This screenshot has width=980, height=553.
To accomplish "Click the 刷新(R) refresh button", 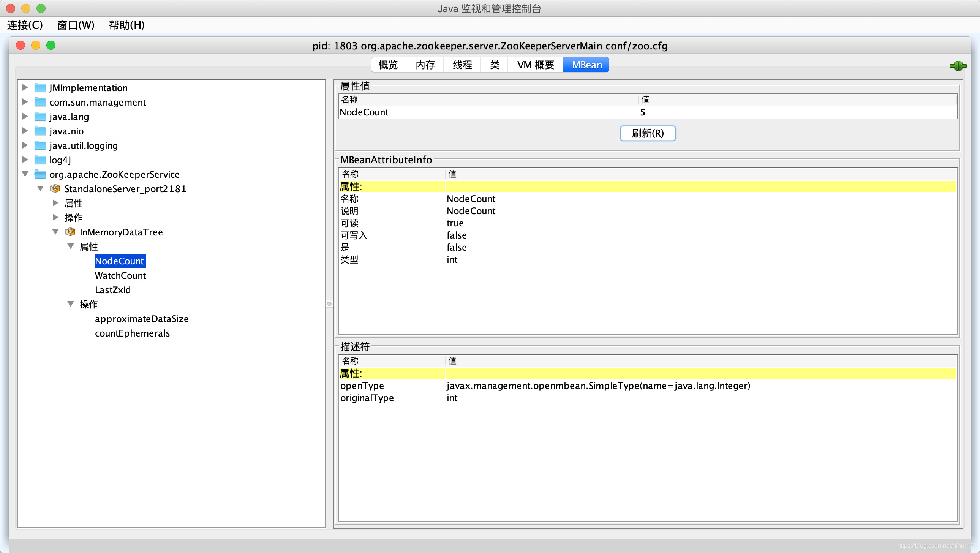I will coord(648,133).
